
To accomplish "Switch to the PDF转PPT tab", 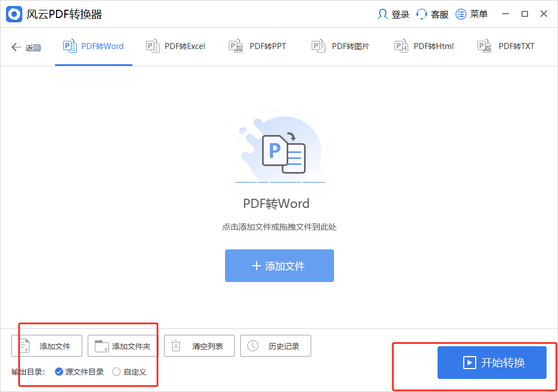I will pos(257,46).
